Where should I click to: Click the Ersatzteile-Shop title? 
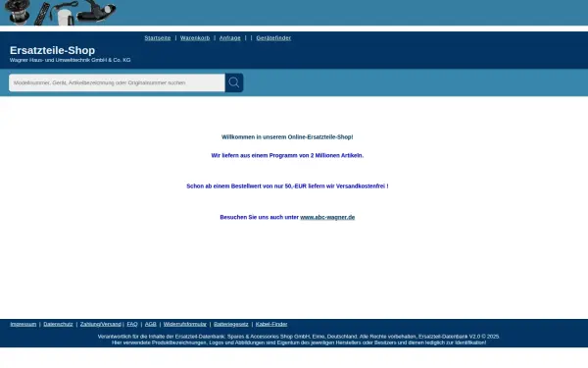[x=52, y=50]
